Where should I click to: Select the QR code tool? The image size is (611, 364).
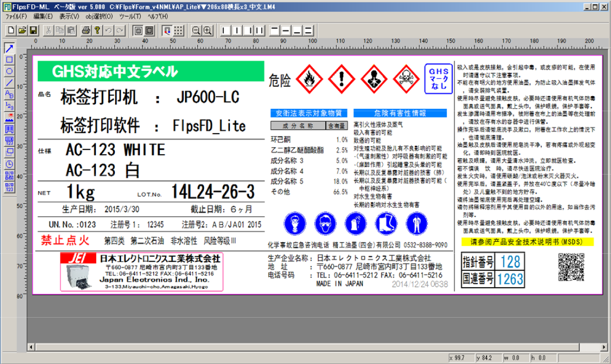click(9, 175)
